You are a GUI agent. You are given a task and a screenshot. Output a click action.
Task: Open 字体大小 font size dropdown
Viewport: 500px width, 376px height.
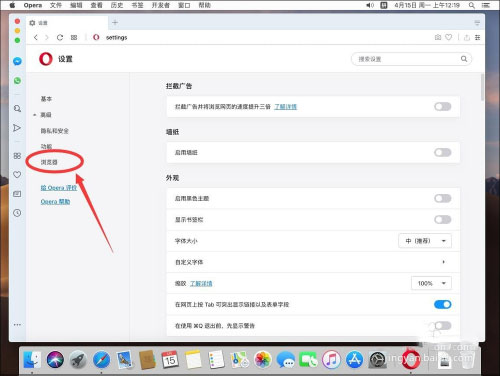[x=425, y=241]
